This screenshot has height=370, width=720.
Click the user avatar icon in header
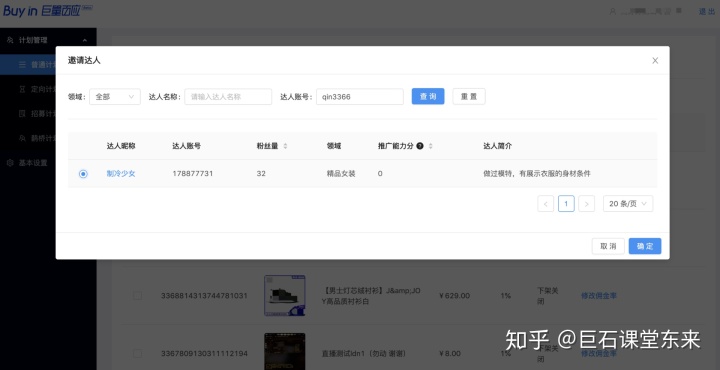[613, 11]
